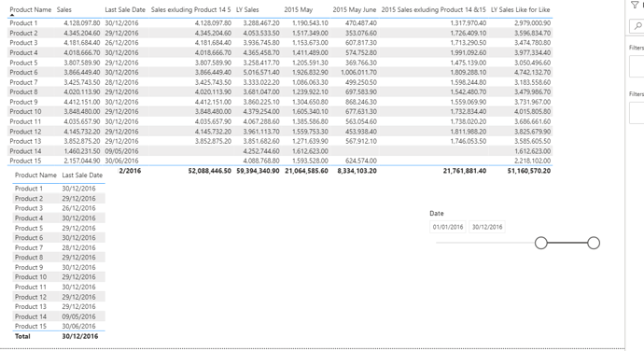
Task: Select Product 7 in the lower table
Action: click(x=29, y=247)
